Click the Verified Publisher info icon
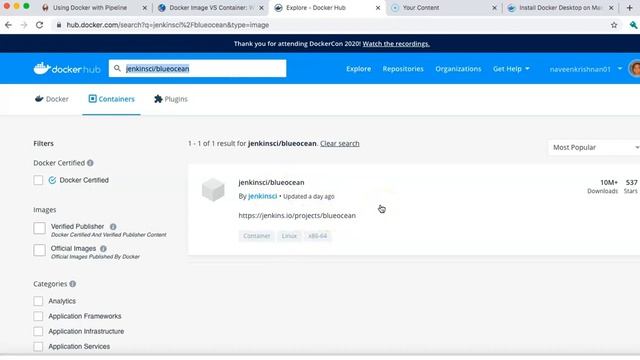This screenshot has width=640, height=360. [113, 227]
